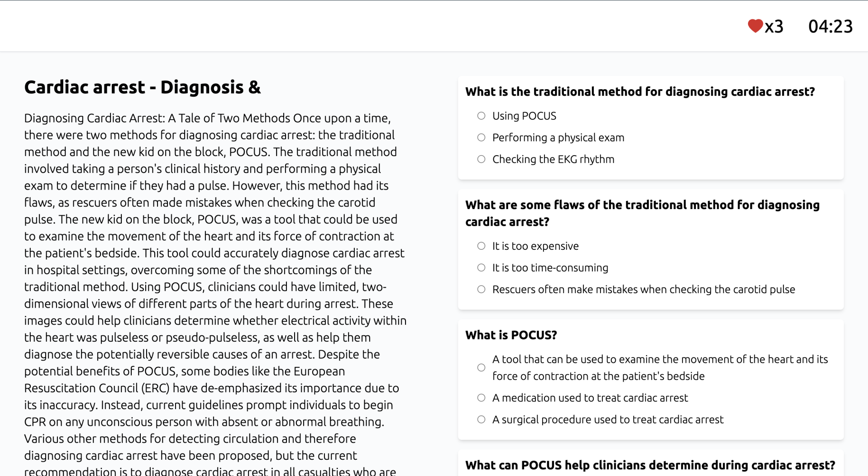The image size is (868, 476).
Task: Click the flaws of traditional method question
Action: coord(643,213)
